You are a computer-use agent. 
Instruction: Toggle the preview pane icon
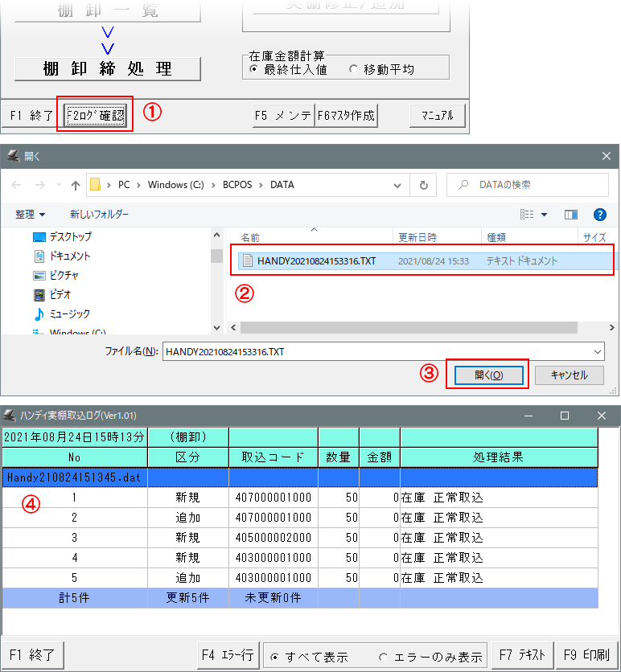571,215
